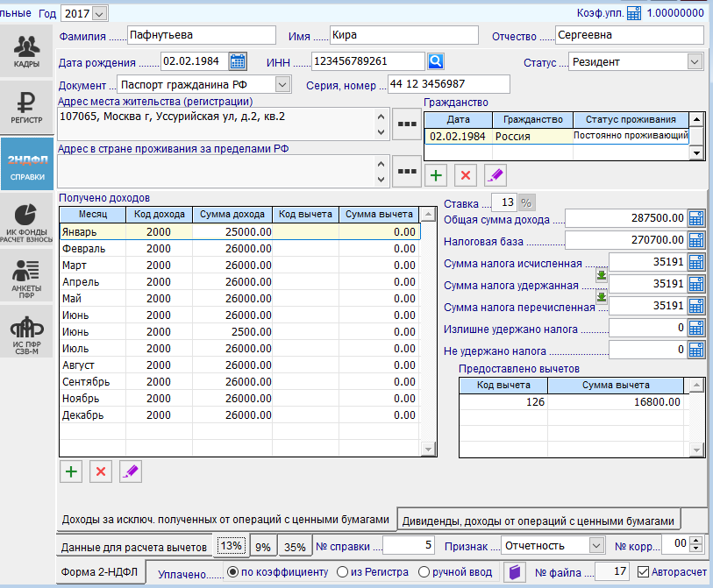Copy удержанная tax down to перечисленная

point(602,297)
